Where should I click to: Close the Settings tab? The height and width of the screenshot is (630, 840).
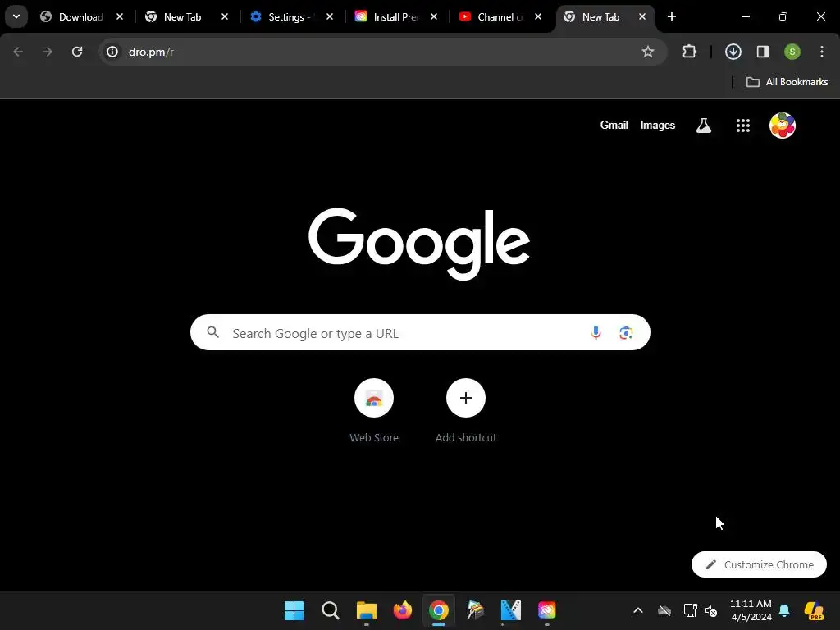(330, 16)
